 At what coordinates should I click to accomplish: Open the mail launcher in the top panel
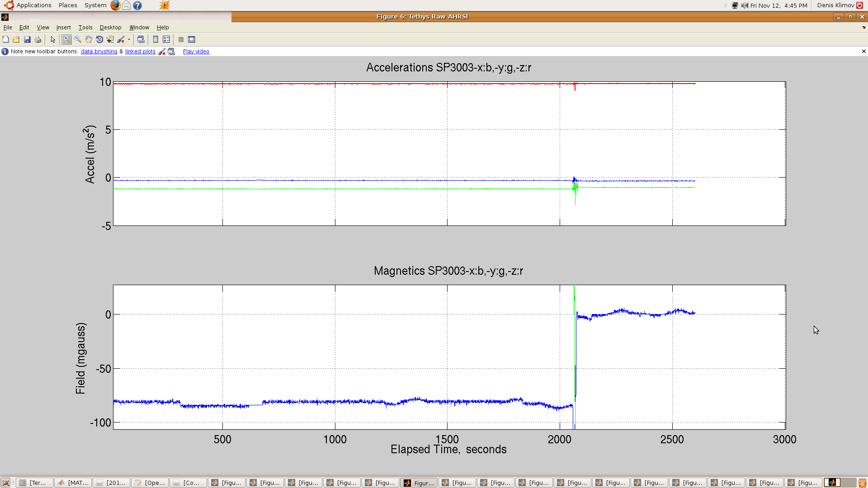coord(127,5)
